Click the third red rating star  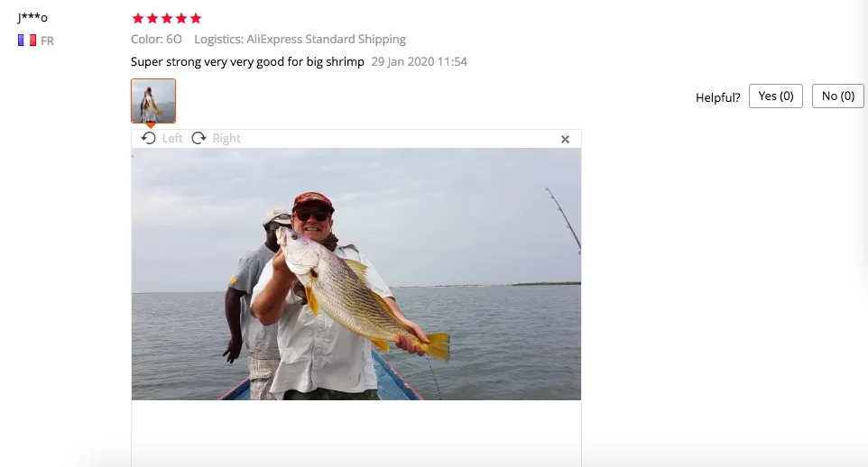(167, 18)
